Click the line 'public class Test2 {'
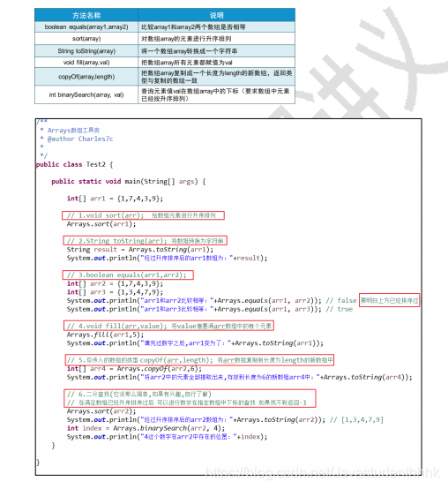The image size is (448, 489). coord(74,164)
